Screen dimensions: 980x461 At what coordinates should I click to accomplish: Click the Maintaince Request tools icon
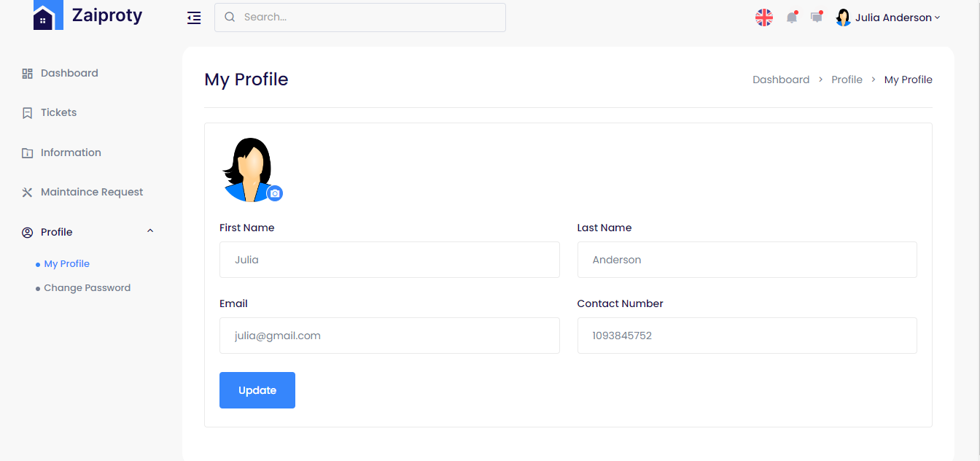coord(28,193)
